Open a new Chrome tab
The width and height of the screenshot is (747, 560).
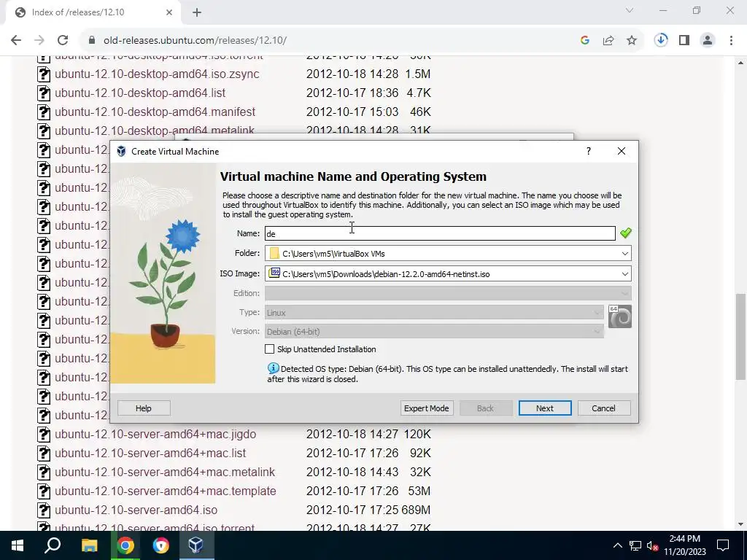197,12
